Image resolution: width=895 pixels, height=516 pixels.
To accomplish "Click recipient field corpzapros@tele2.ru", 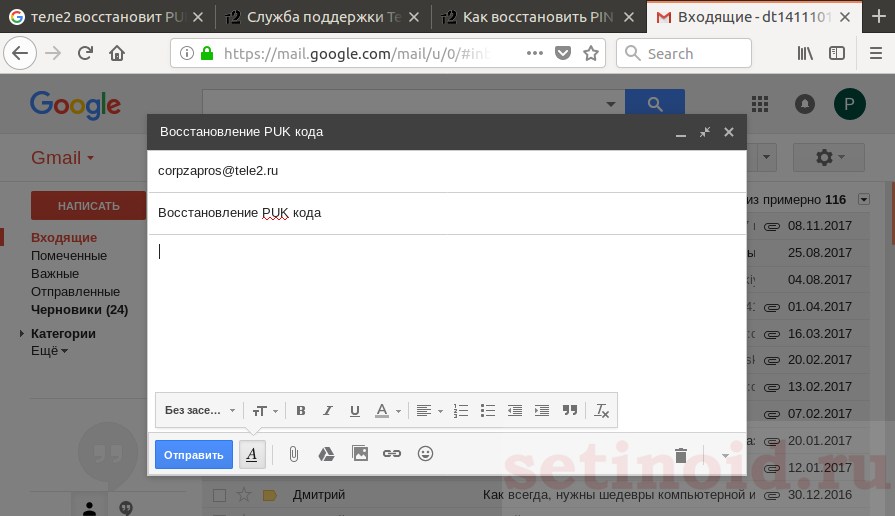I will (447, 171).
